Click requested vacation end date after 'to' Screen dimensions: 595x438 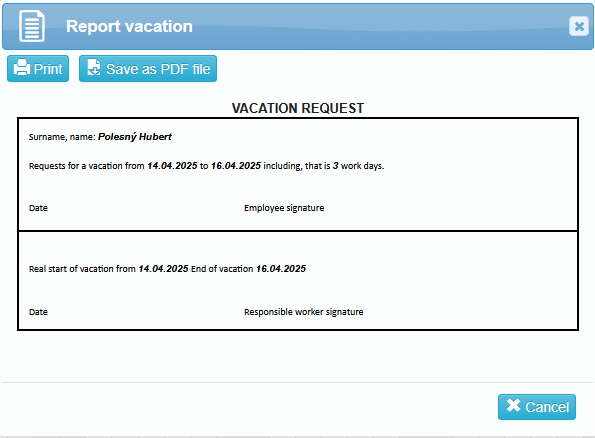(236, 166)
